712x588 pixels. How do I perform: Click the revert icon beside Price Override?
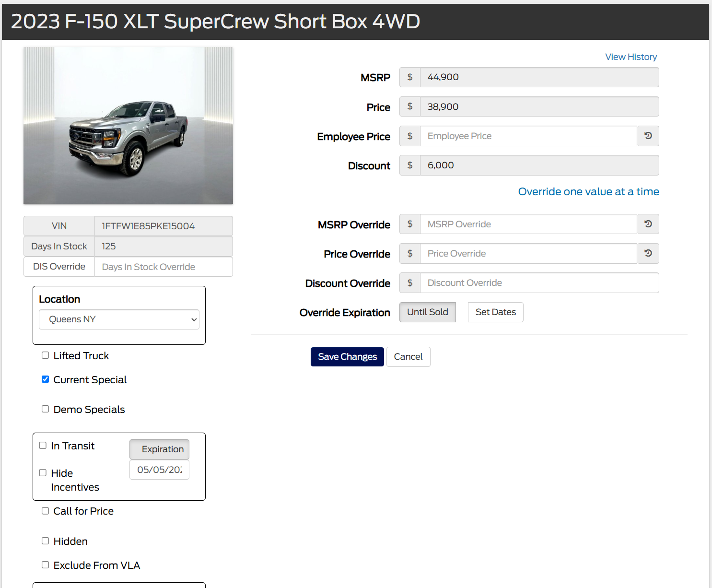coord(648,253)
